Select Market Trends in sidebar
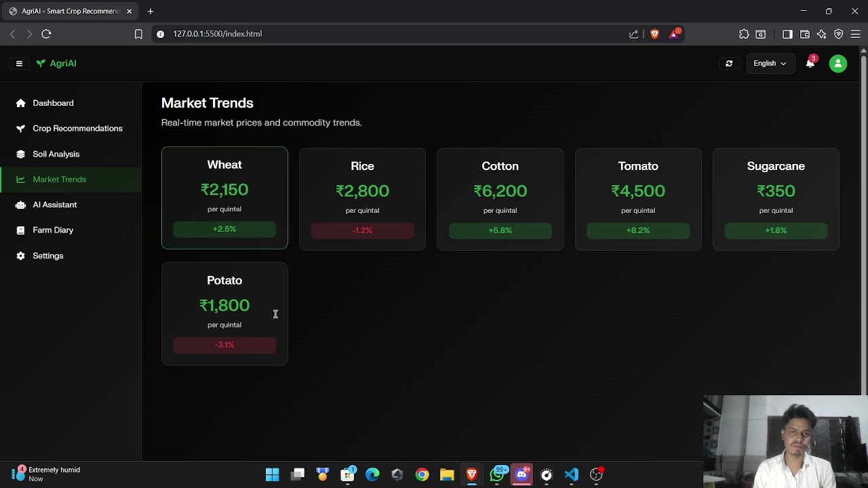Image resolution: width=868 pixels, height=488 pixels. pos(71,180)
